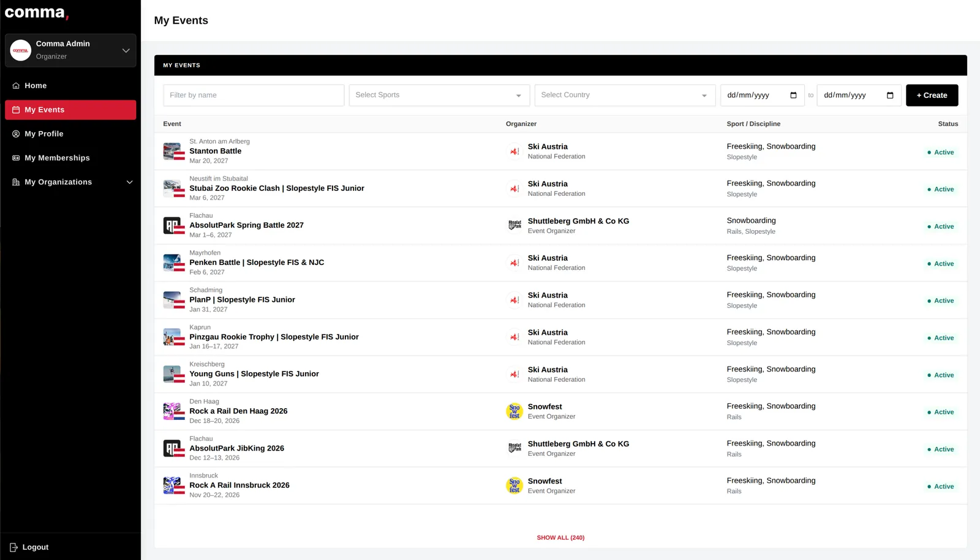
Task: Open the Select Country dropdown
Action: tap(625, 95)
